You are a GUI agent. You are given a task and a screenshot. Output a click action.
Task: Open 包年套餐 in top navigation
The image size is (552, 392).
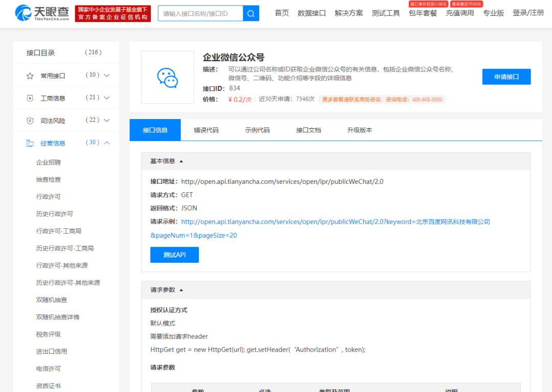(x=423, y=13)
